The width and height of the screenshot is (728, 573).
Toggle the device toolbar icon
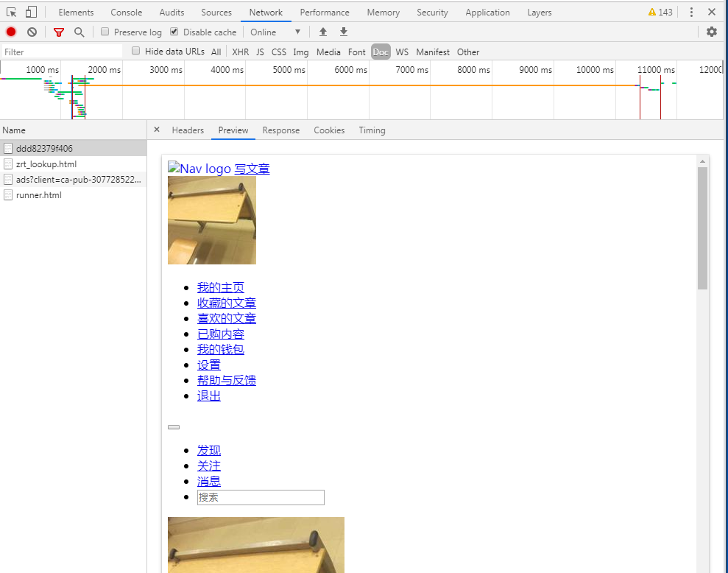click(31, 12)
